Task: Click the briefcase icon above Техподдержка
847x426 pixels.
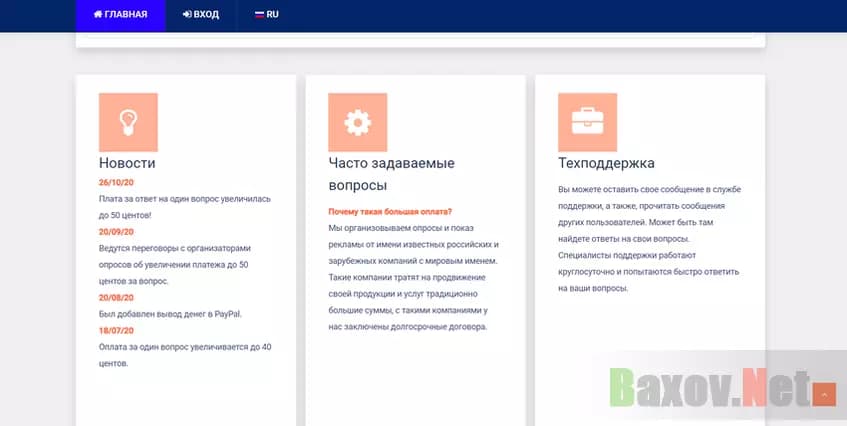Action: coord(587,122)
